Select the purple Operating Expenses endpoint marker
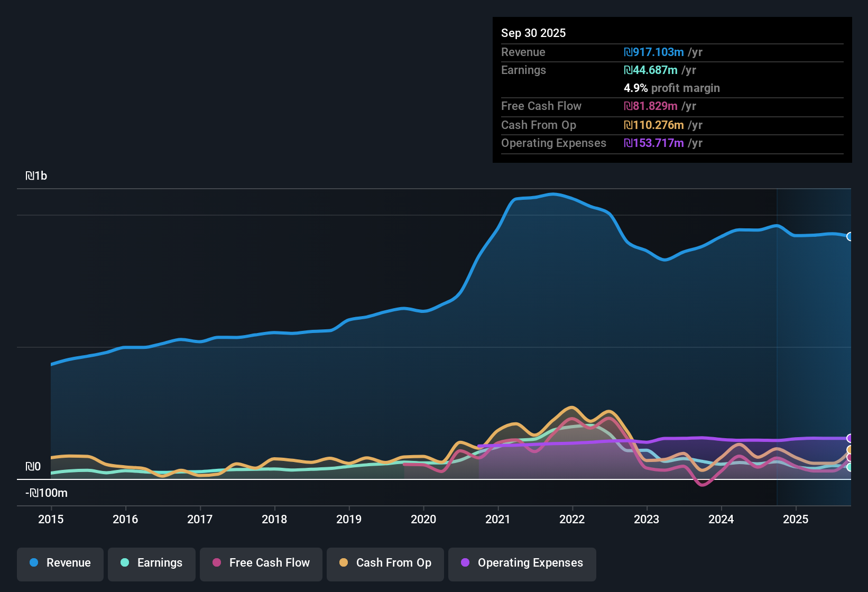 click(850, 438)
